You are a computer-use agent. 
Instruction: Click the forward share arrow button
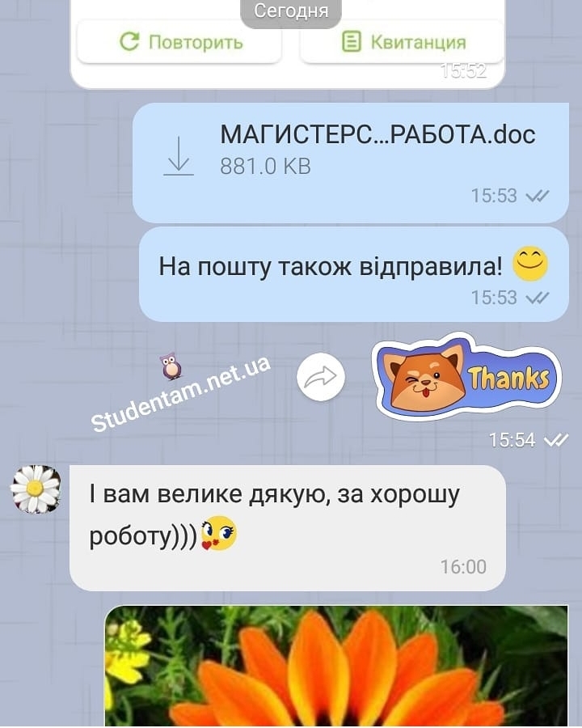coord(321,377)
